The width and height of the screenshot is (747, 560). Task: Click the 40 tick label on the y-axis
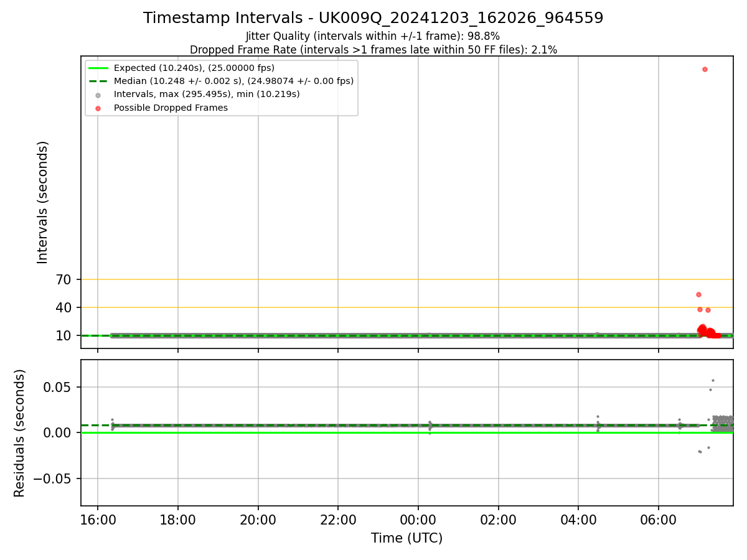(64, 308)
